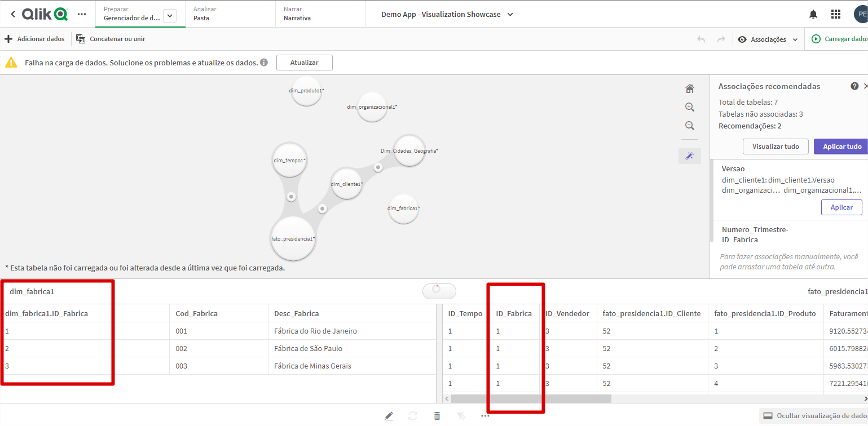Toggle the magic wand recommendations icon
This screenshot has width=868, height=426.
(x=689, y=156)
